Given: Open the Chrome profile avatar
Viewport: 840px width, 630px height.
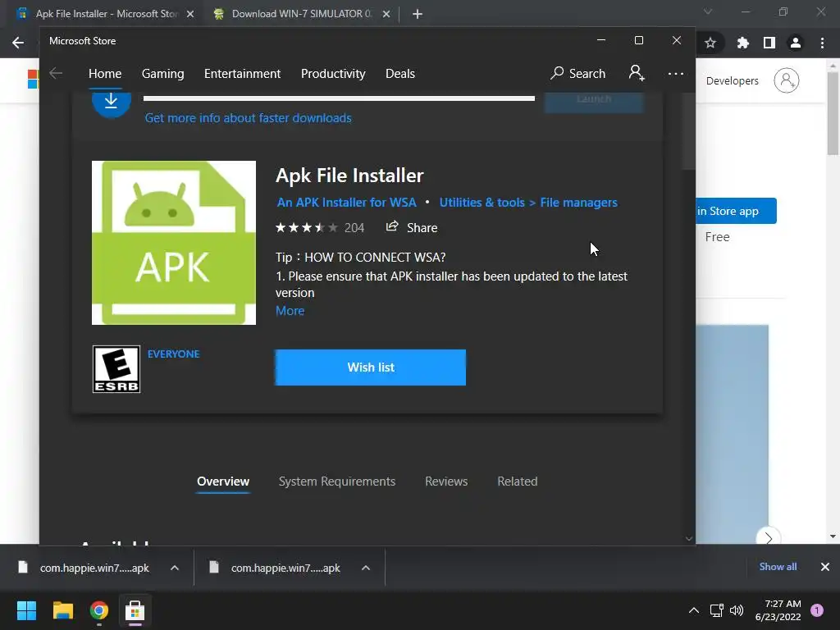Looking at the screenshot, I should (796, 43).
